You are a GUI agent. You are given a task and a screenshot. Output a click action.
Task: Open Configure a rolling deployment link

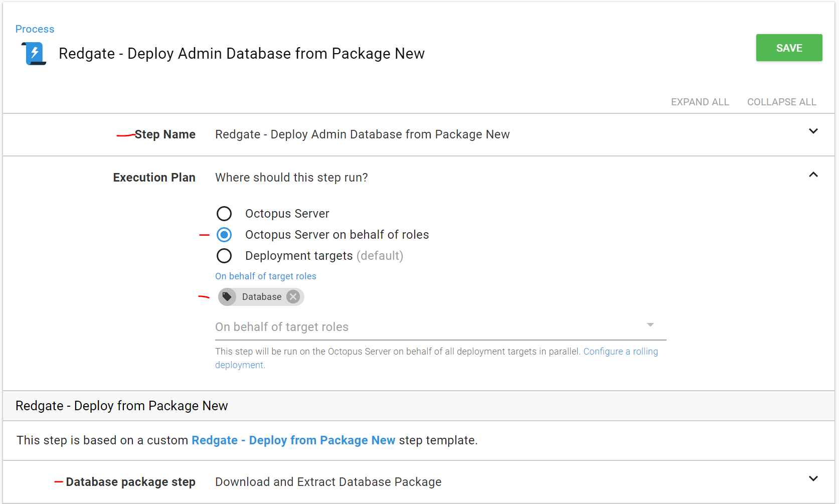click(x=620, y=352)
